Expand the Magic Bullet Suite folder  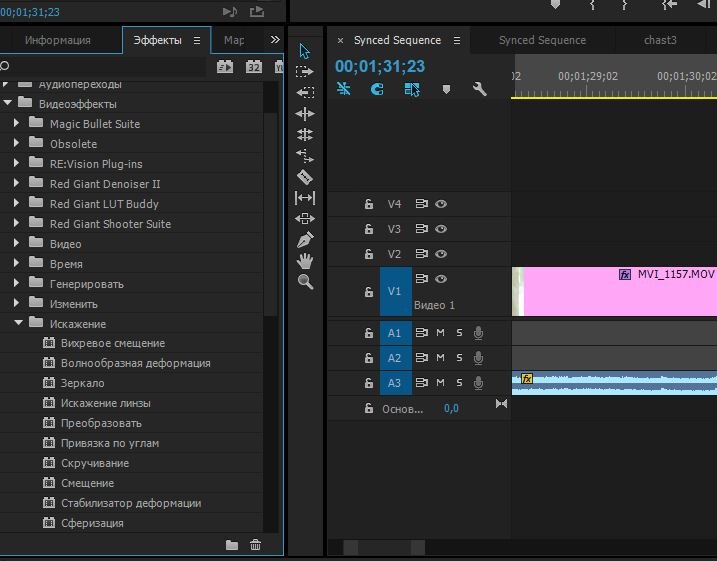point(16,123)
